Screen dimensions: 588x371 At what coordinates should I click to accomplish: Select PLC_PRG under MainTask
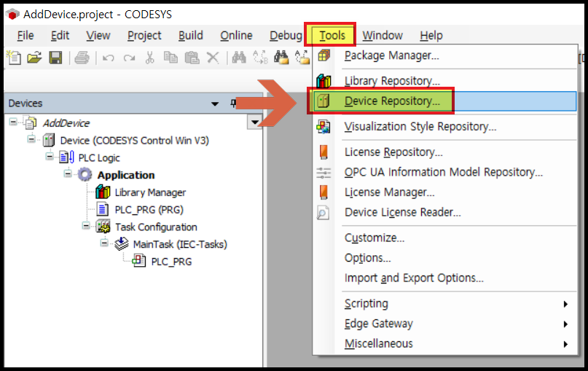[x=171, y=262]
